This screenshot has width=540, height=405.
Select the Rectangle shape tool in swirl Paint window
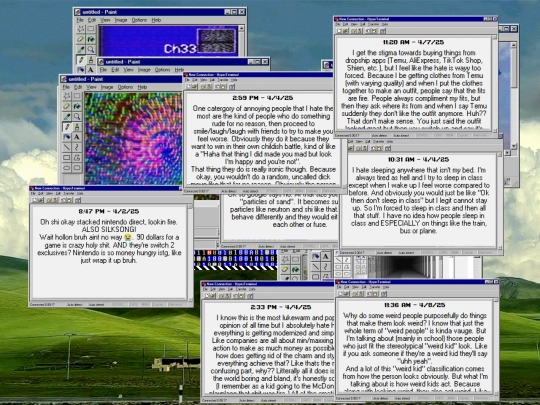(x=67, y=158)
